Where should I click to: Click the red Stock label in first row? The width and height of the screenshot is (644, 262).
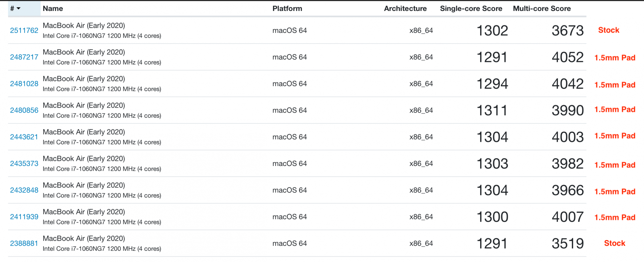(x=609, y=30)
